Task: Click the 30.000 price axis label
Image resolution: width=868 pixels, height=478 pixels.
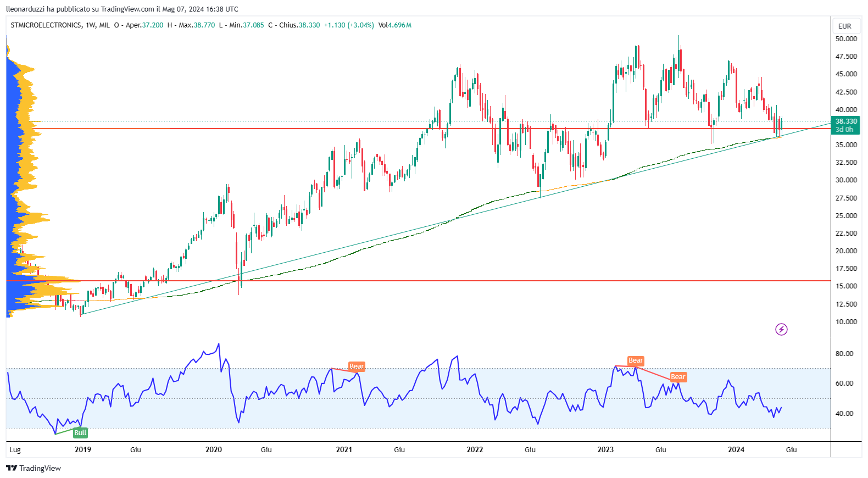Action: (846, 180)
